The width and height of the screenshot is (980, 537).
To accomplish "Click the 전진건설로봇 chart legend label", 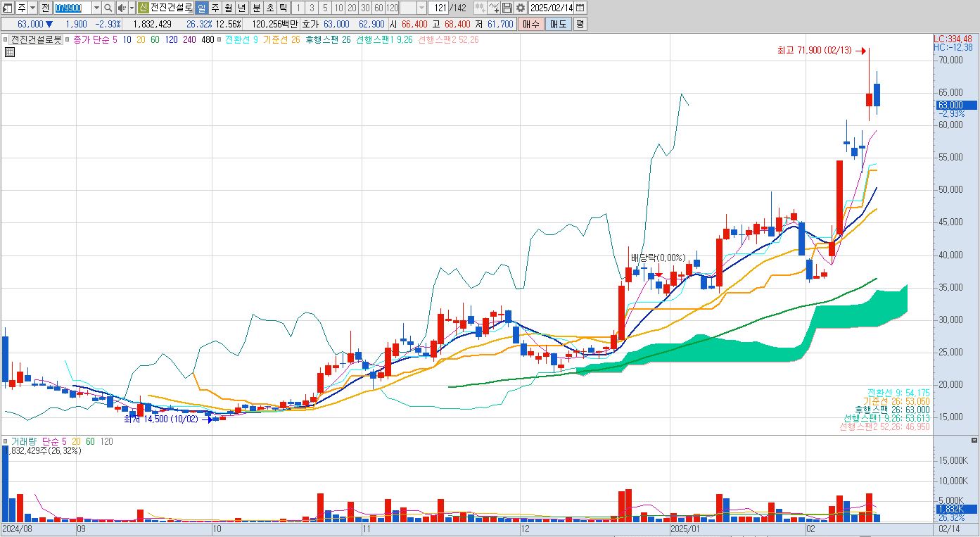I will [37, 40].
